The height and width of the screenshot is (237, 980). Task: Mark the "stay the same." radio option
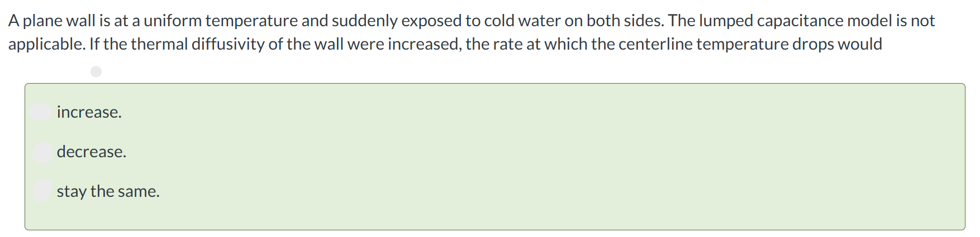[42, 191]
